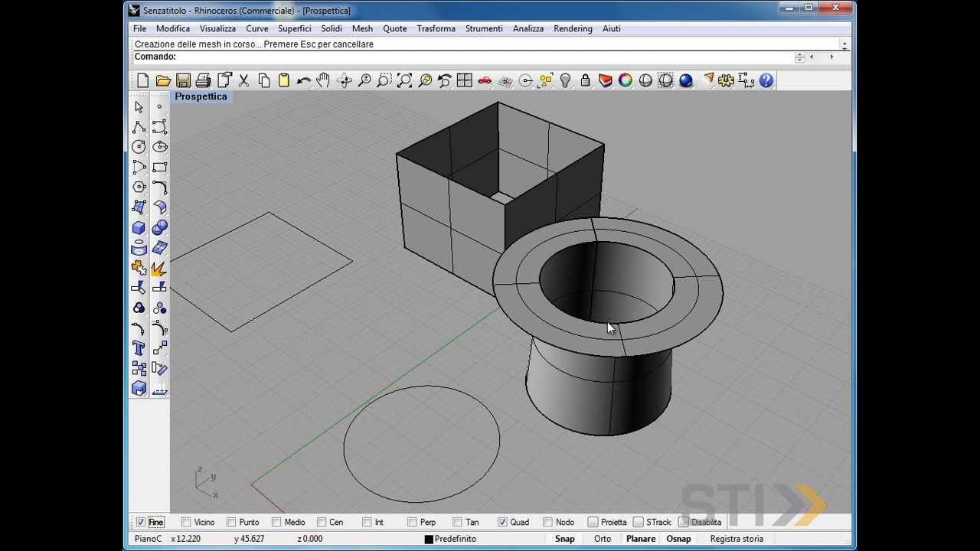Uncheck the Quad osnap checkbox
This screenshot has height=551, width=980.
502,522
